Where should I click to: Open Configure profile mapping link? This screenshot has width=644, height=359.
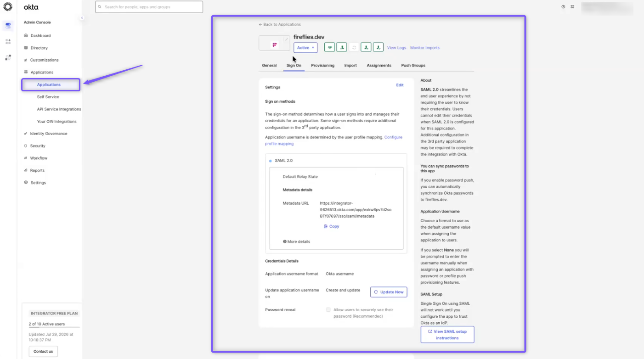point(334,140)
